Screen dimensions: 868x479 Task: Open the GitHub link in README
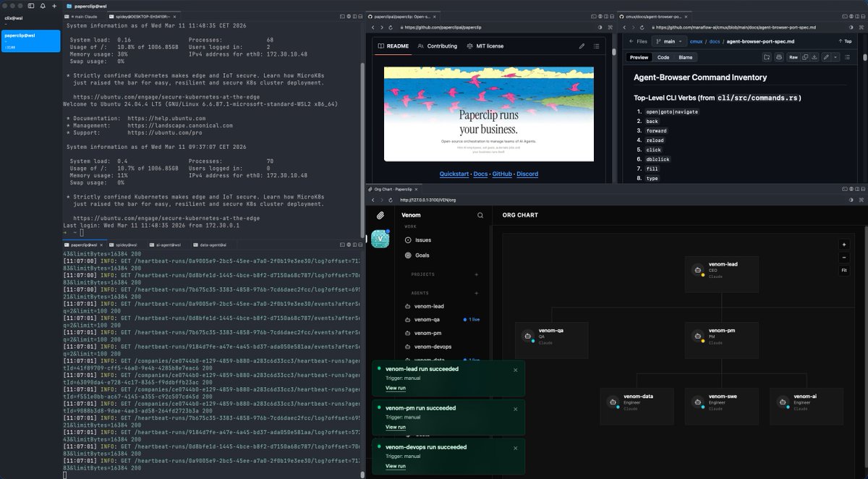click(x=503, y=174)
